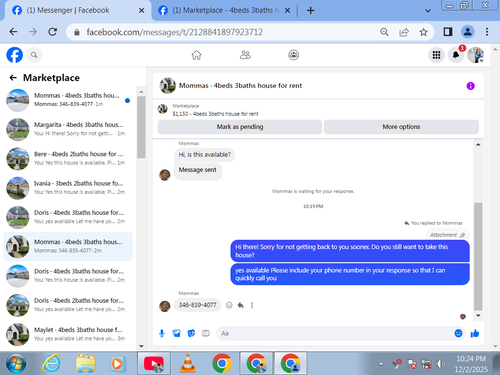Open the Maylet 4beds 3baths conversation
The image size is (500, 375).
(x=68, y=335)
